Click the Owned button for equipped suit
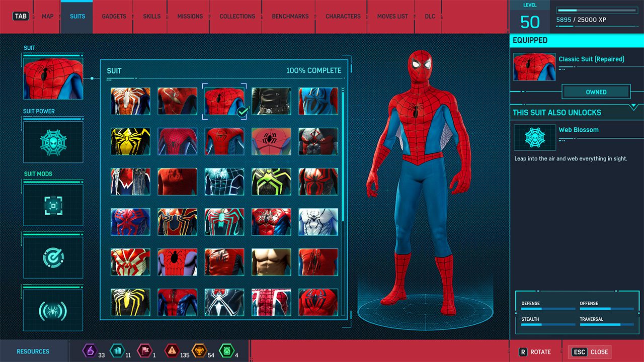The image size is (644, 362). (x=596, y=92)
